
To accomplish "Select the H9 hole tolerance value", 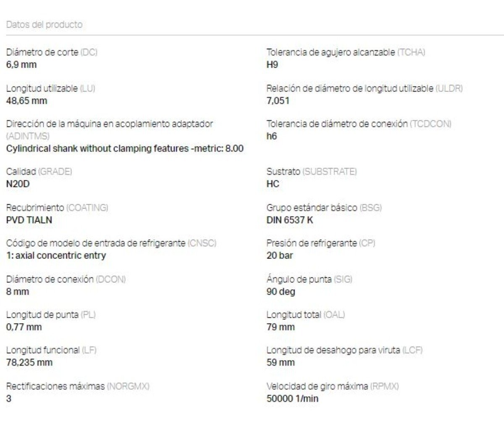I will pyautogui.click(x=272, y=65).
